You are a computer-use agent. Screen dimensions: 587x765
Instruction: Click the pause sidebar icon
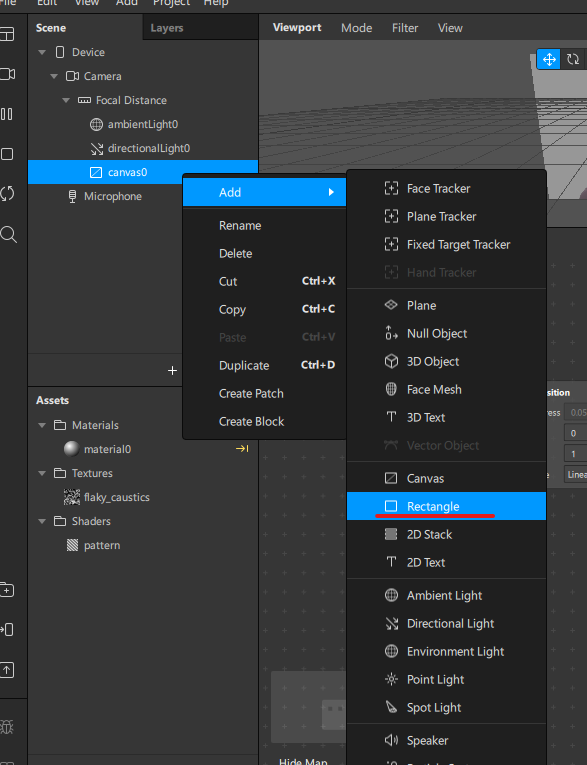[7, 114]
